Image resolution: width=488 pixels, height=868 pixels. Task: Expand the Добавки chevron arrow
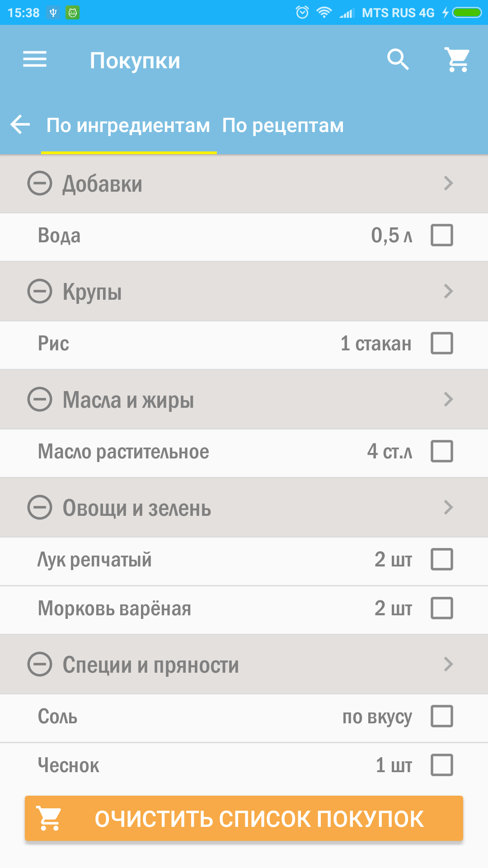[448, 184]
